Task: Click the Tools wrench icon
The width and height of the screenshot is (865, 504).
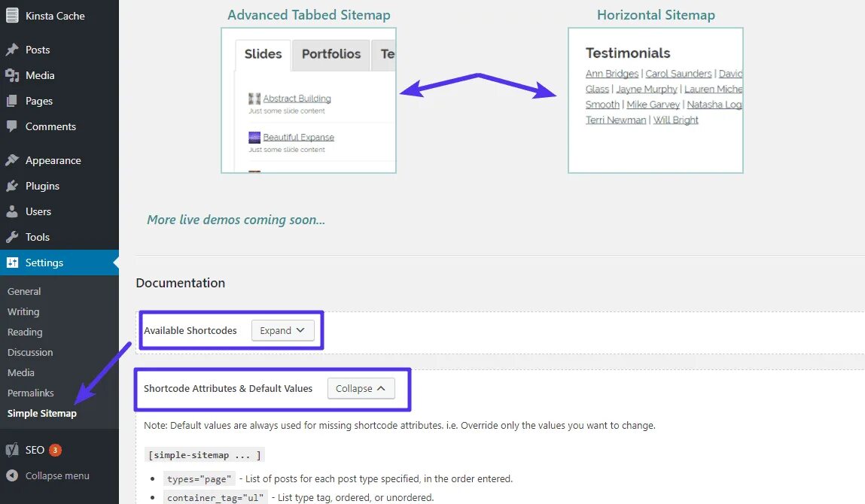Action: coord(12,237)
